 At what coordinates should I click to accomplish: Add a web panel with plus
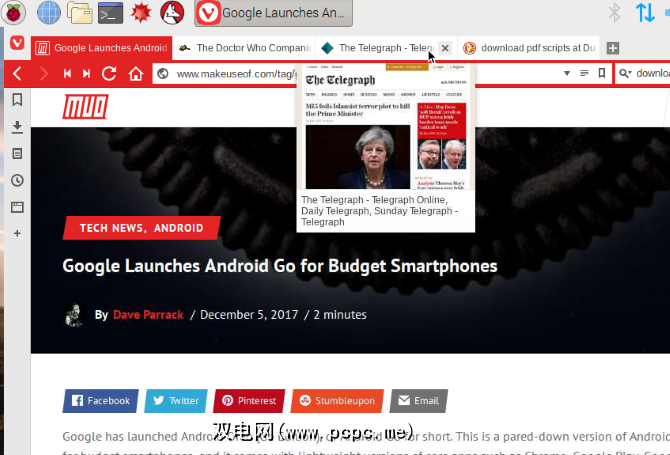pos(17,233)
